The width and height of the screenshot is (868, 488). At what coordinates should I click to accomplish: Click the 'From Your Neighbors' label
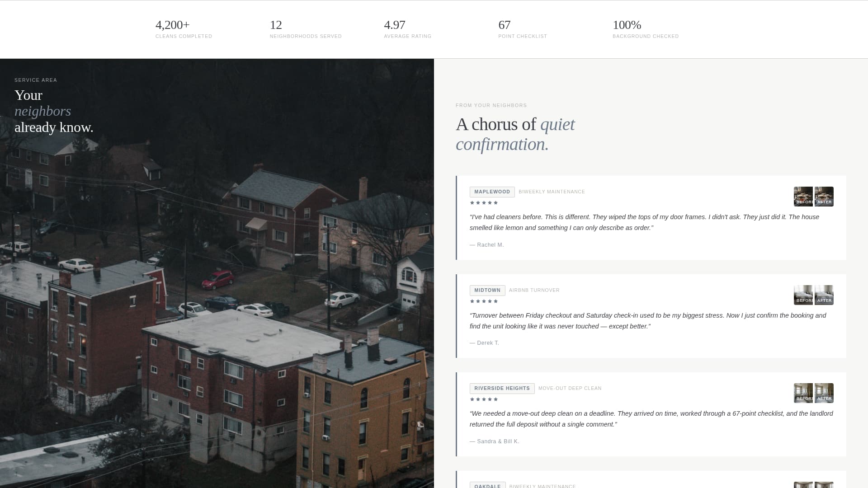[x=491, y=105]
